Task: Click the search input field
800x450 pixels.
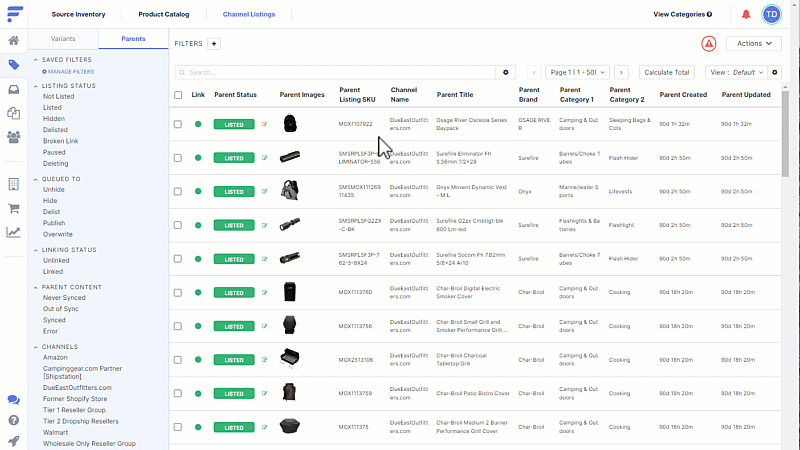Action: point(335,72)
